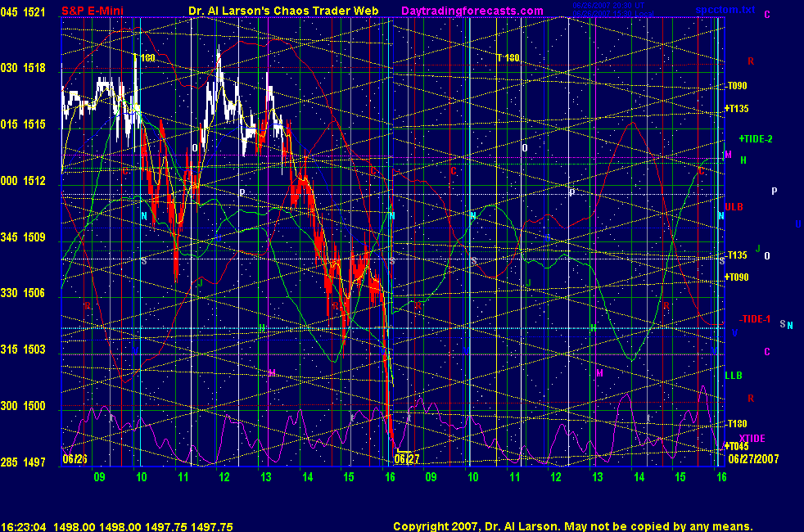Click the 345 1509 price axis label
Viewport: 804px width, 532px height.
tap(23, 237)
